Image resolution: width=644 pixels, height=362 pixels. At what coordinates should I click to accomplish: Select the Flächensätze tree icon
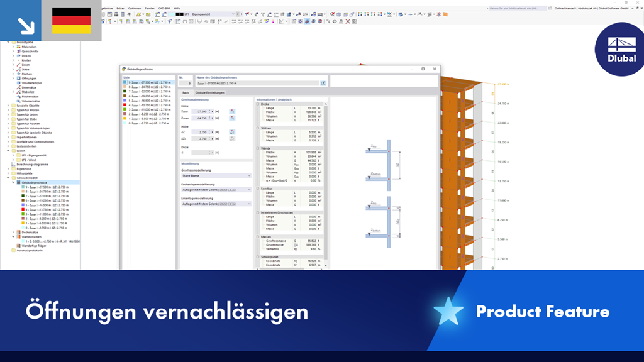18,96
